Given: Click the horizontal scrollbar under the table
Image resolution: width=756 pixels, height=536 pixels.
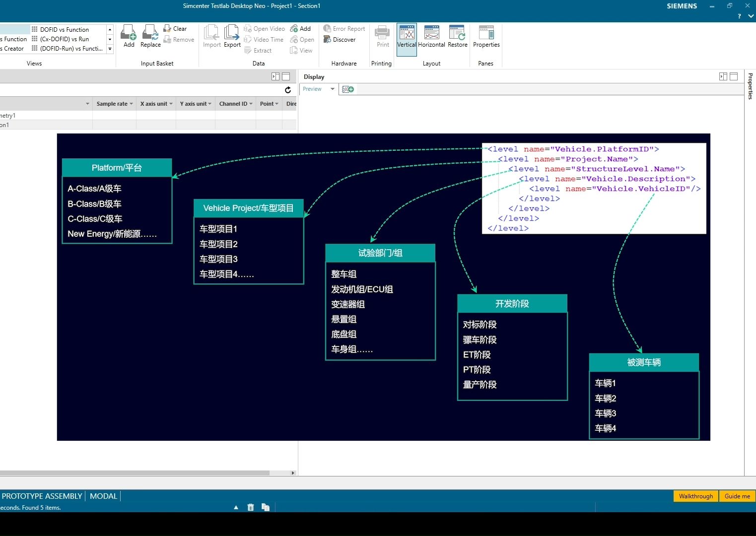Looking at the screenshot, I should point(134,473).
